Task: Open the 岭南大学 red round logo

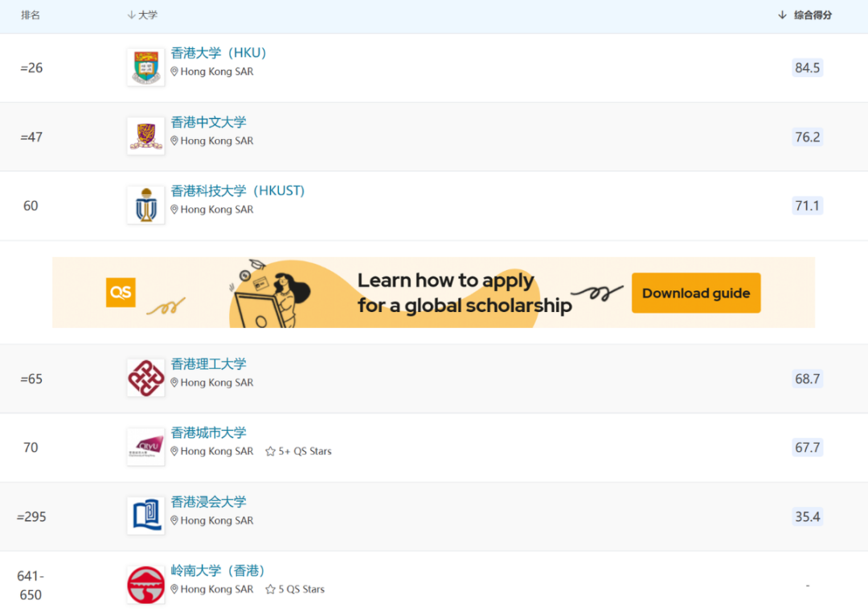Action: tap(145, 584)
